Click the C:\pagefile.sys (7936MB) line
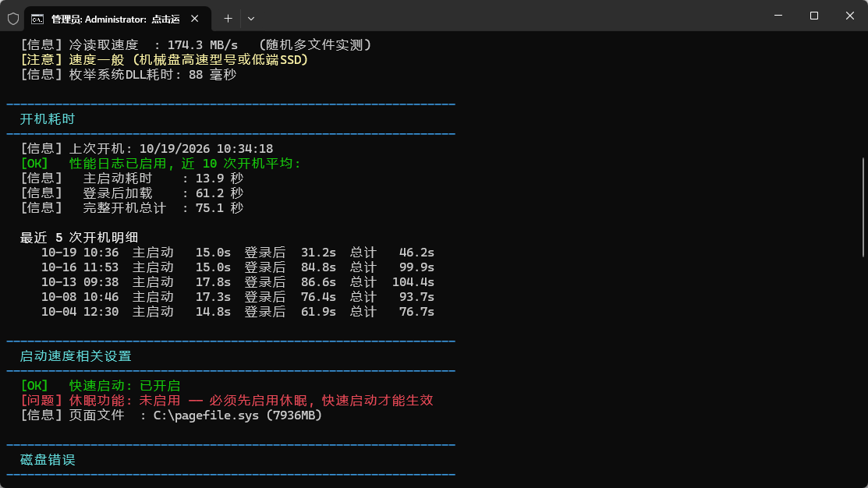This screenshot has height=488, width=868. coord(171,416)
